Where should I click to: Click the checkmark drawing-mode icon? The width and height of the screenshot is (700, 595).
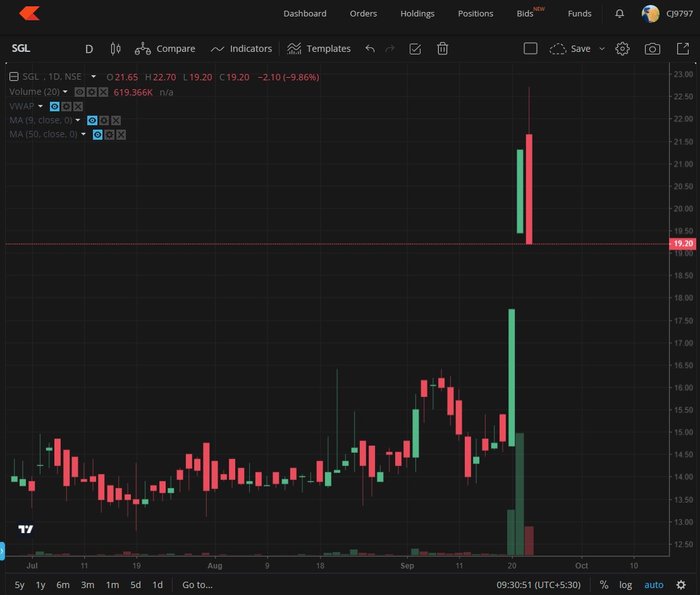click(415, 49)
